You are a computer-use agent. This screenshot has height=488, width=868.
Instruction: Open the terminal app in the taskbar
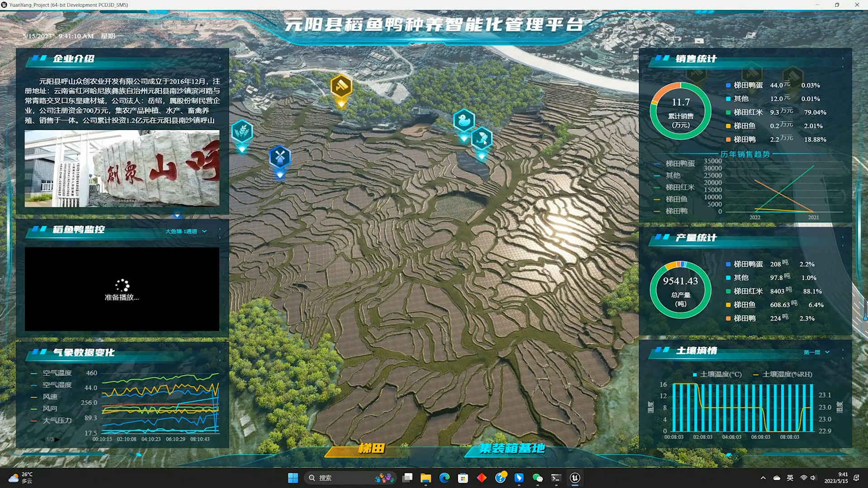pyautogui.click(x=556, y=478)
